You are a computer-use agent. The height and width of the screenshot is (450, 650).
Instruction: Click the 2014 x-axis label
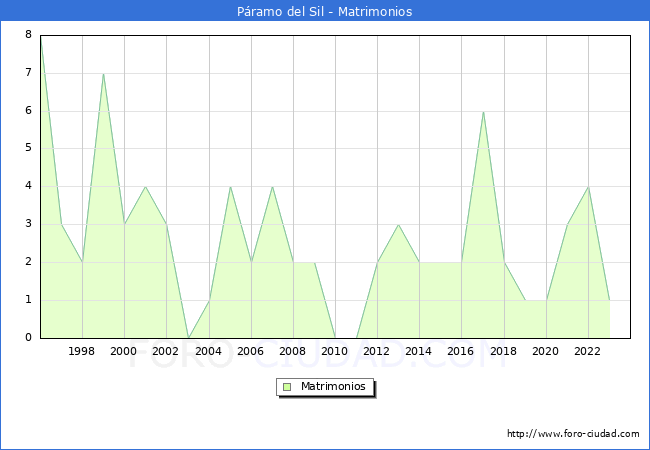pos(419,351)
